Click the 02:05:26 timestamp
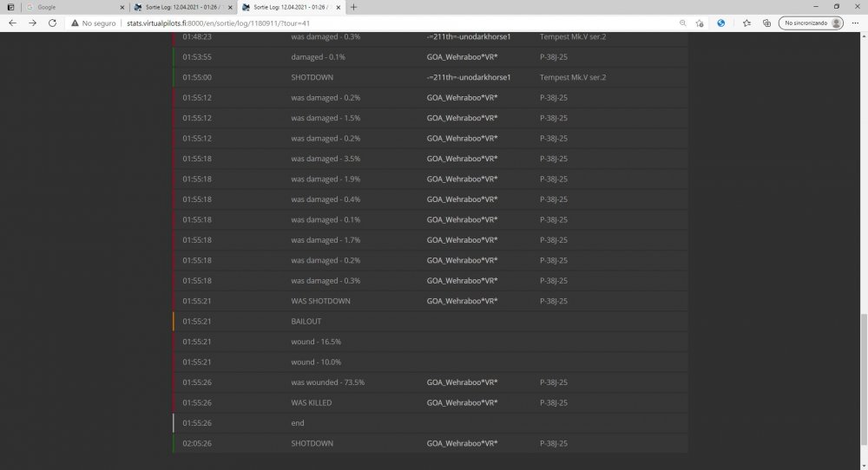The height and width of the screenshot is (470, 868). coord(197,443)
